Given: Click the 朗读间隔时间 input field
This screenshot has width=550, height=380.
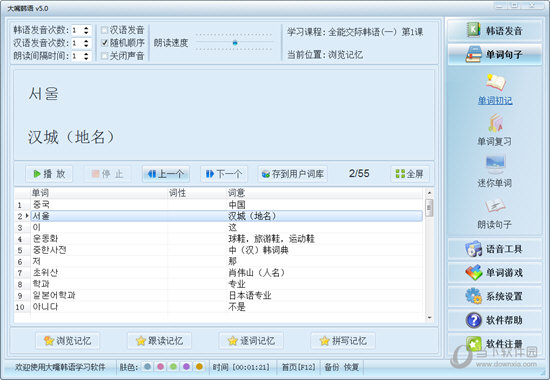Looking at the screenshot, I should [x=77, y=56].
